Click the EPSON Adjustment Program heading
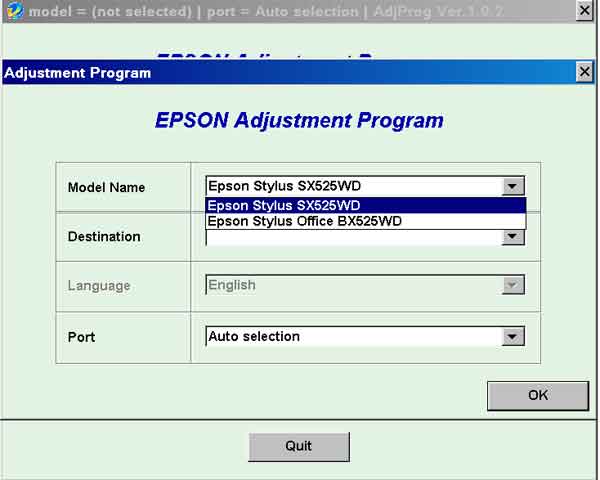Image resolution: width=600 pixels, height=480 pixels. click(299, 120)
